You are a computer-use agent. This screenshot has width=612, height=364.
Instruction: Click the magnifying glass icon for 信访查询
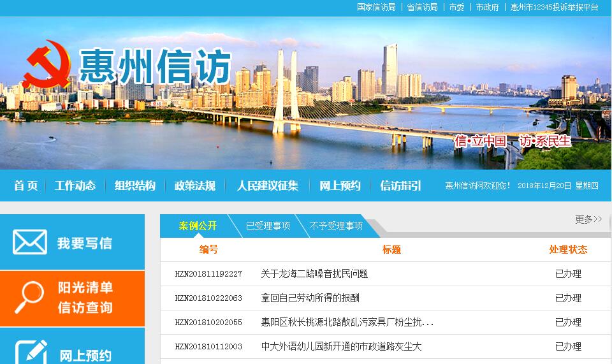click(x=29, y=298)
